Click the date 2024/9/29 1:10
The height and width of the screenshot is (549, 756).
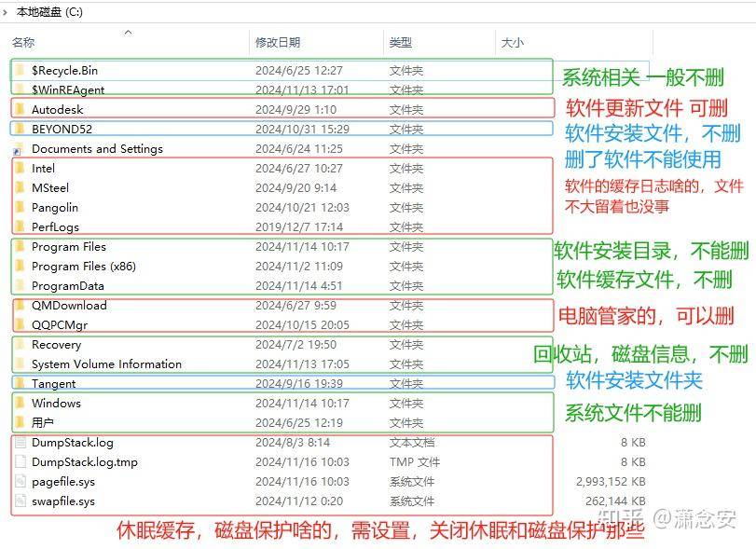[x=296, y=109]
